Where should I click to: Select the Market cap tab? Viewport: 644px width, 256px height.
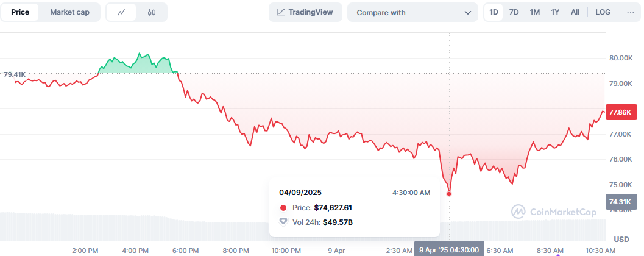tap(69, 12)
